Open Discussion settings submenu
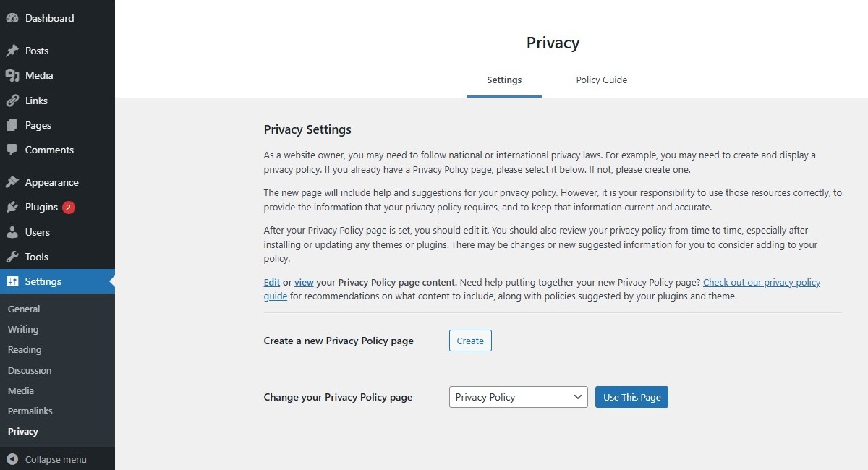Image resolution: width=868 pixels, height=470 pixels. click(x=30, y=370)
